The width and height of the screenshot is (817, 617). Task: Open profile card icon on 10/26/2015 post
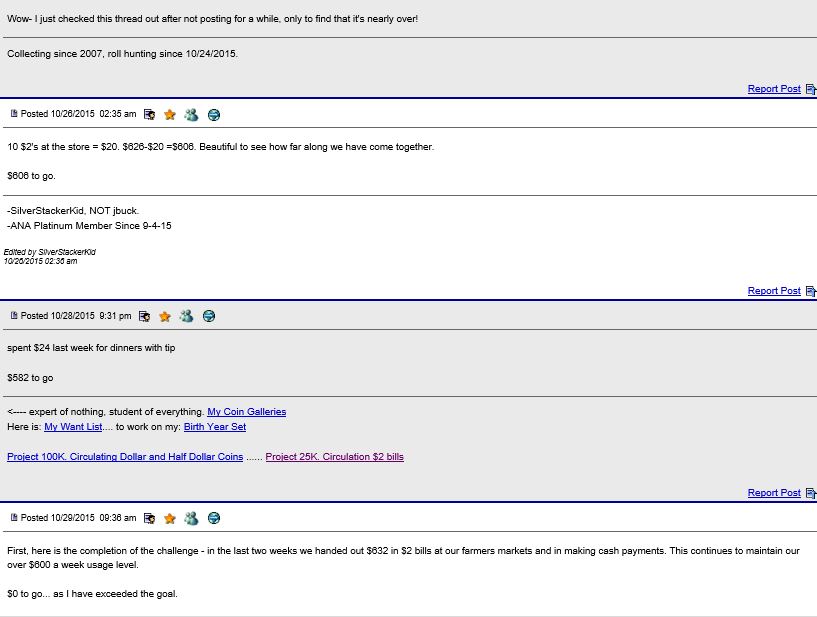coord(149,115)
